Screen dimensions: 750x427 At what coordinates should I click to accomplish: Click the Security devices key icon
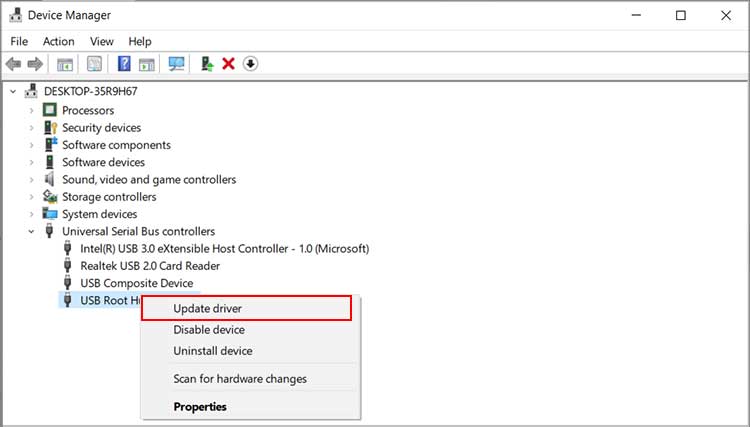pyautogui.click(x=50, y=128)
